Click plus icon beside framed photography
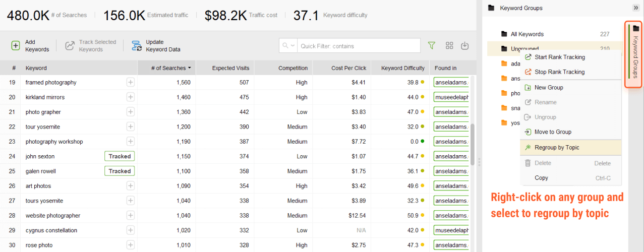Screen dimensions: 644x252 [131, 82]
